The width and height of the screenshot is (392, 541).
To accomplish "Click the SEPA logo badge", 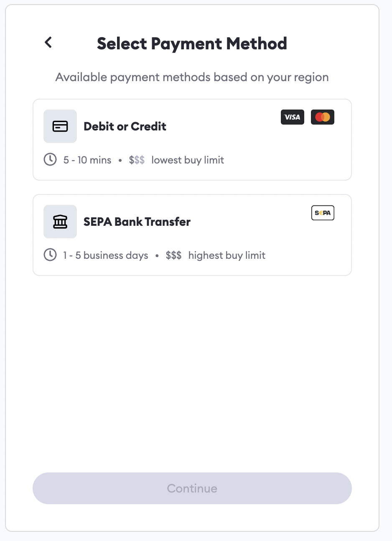I will click(x=323, y=213).
